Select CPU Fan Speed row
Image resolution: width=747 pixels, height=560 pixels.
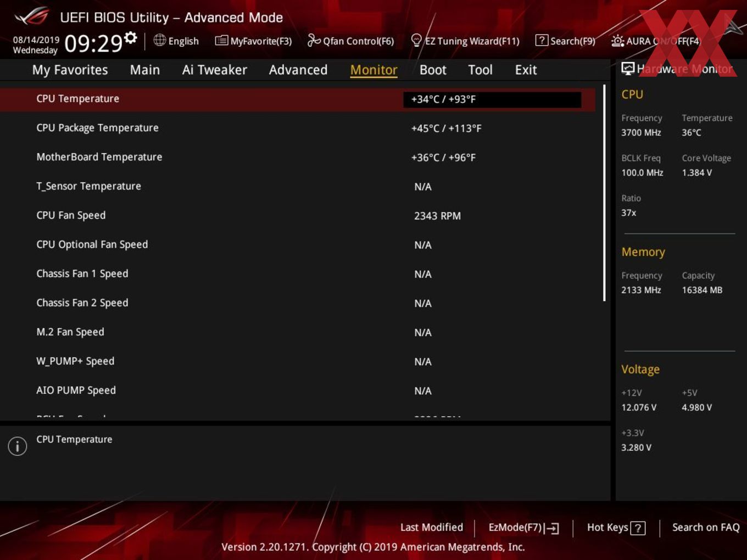[x=298, y=215]
